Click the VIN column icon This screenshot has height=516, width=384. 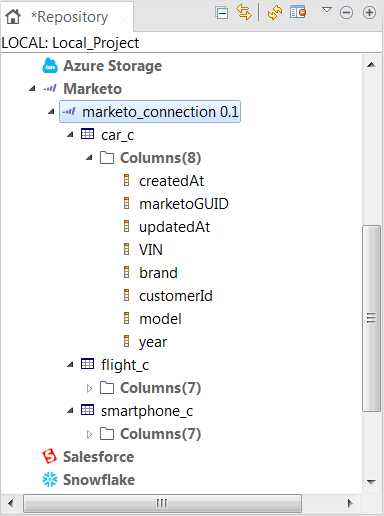126,249
